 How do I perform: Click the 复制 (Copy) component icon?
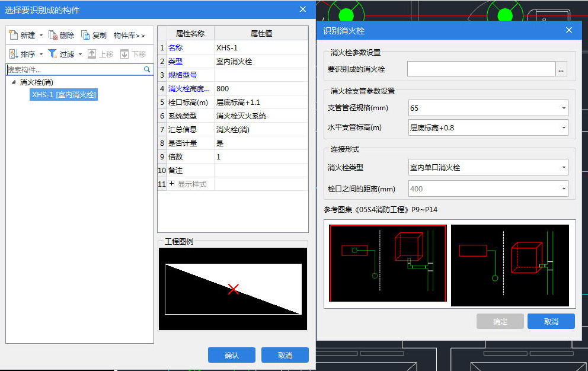point(85,36)
